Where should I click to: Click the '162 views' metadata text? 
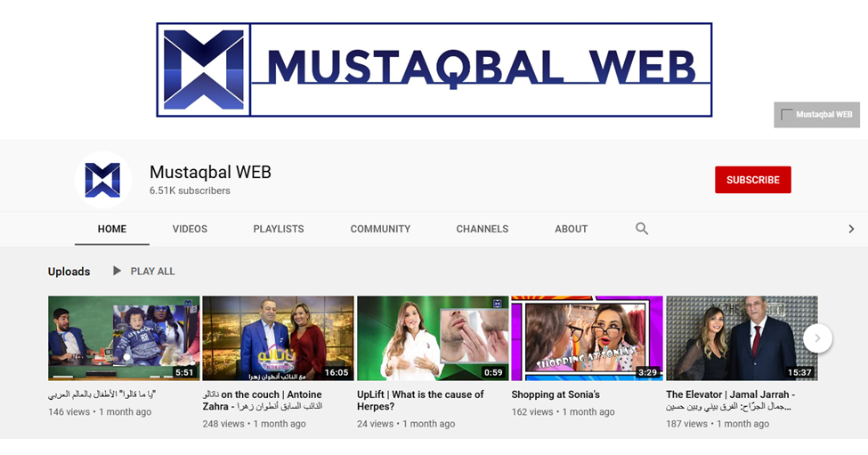[532, 412]
